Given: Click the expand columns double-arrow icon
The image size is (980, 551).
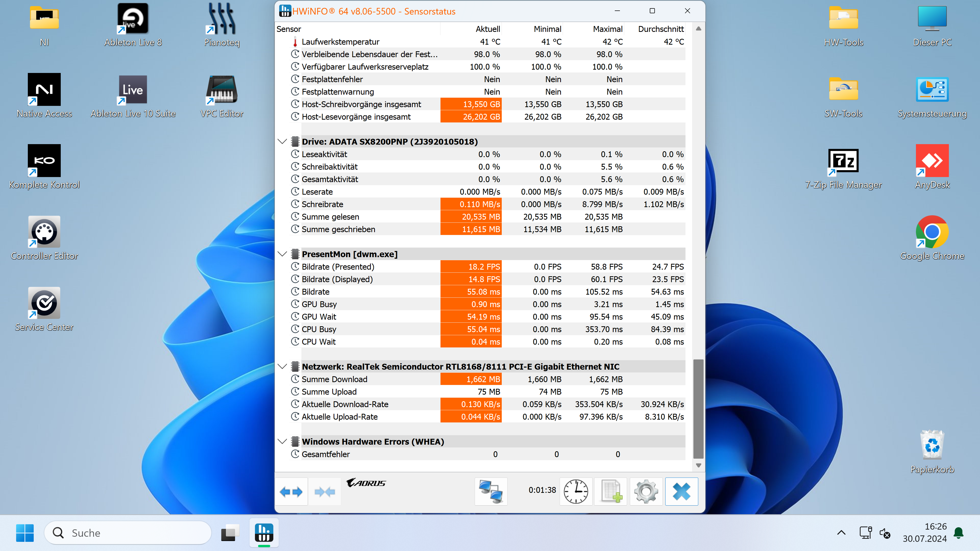Looking at the screenshot, I should coord(291,492).
